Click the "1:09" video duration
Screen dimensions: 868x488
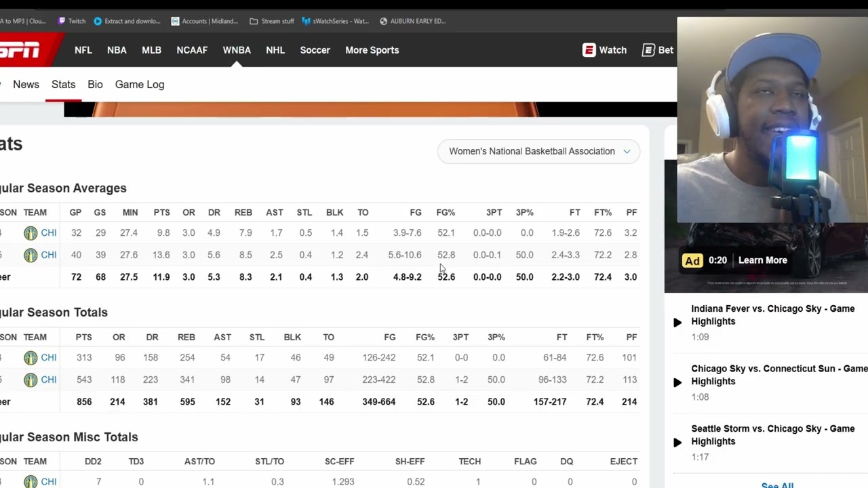click(700, 337)
